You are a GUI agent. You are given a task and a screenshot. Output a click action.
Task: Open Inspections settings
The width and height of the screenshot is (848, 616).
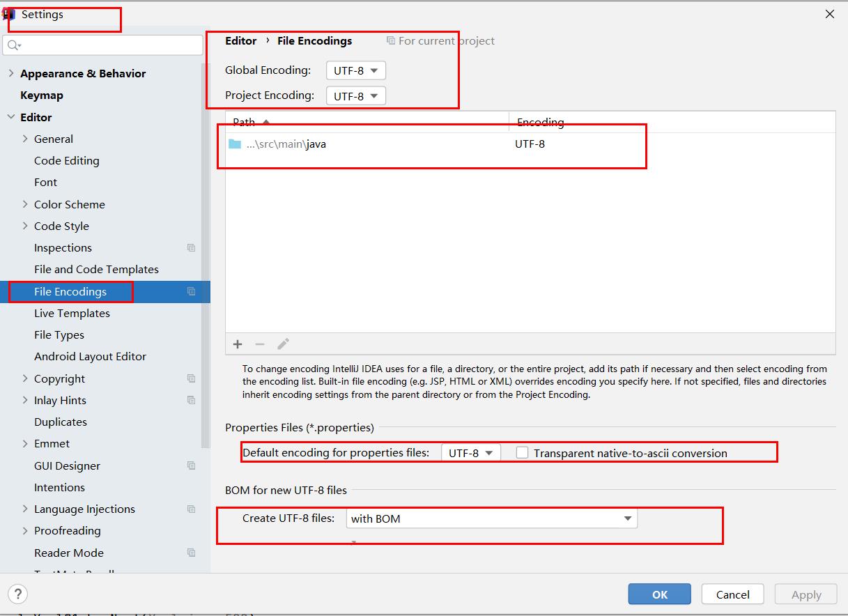pos(63,247)
